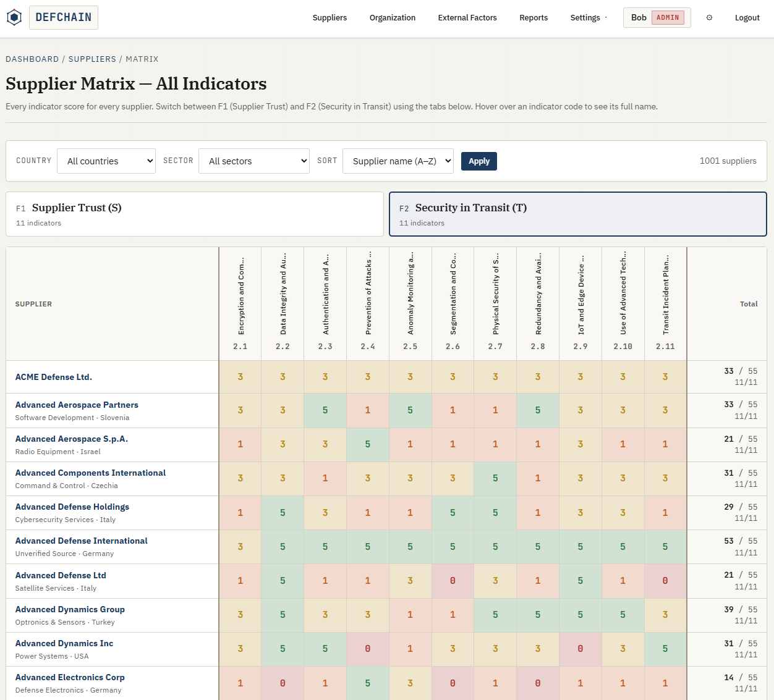Click the DEFCHAIN hexagon logo icon
This screenshot has height=700, width=774.
coord(14,17)
